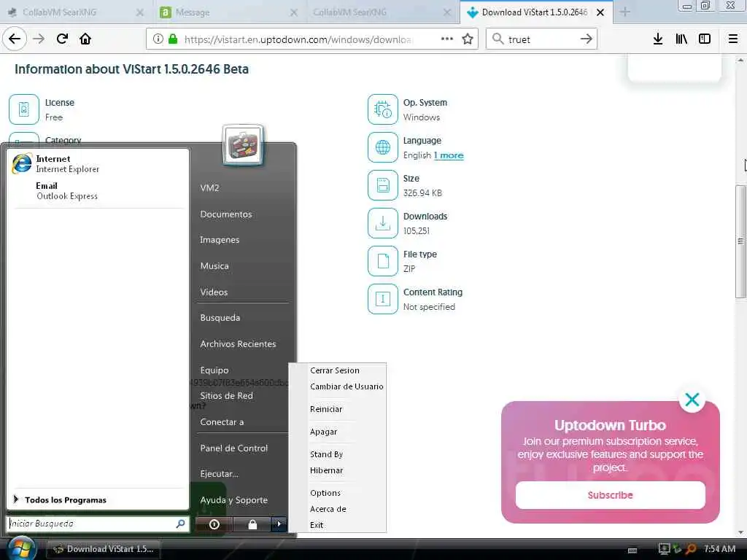Switch to the third tab CollabVM SearXNG
This screenshot has height=560, width=747.
point(381,12)
